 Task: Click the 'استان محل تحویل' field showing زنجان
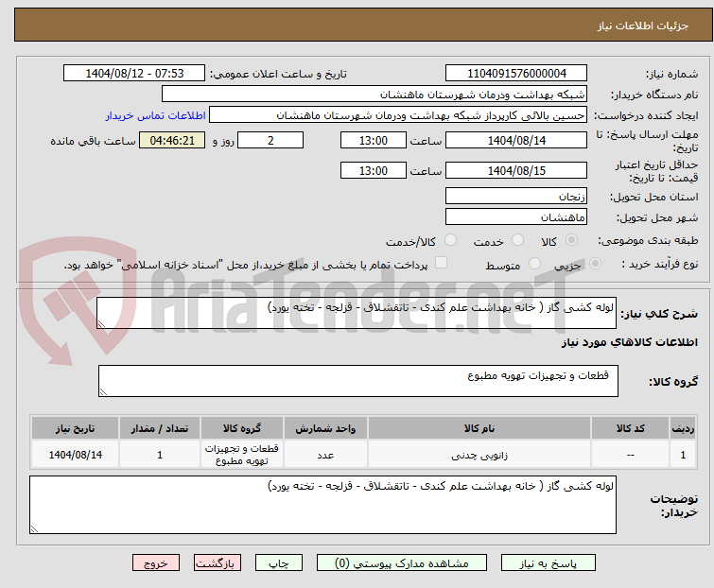[515, 197]
